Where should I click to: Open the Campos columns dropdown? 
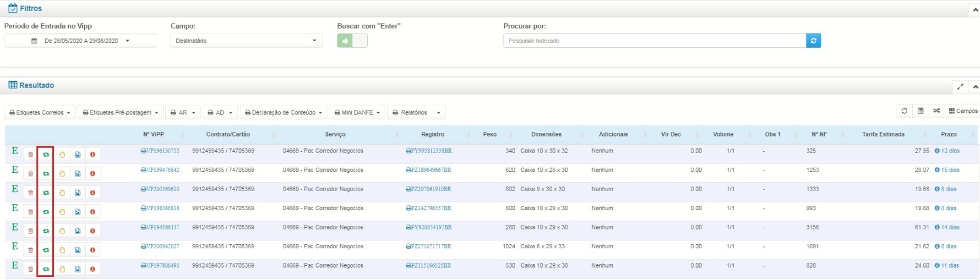[x=964, y=111]
